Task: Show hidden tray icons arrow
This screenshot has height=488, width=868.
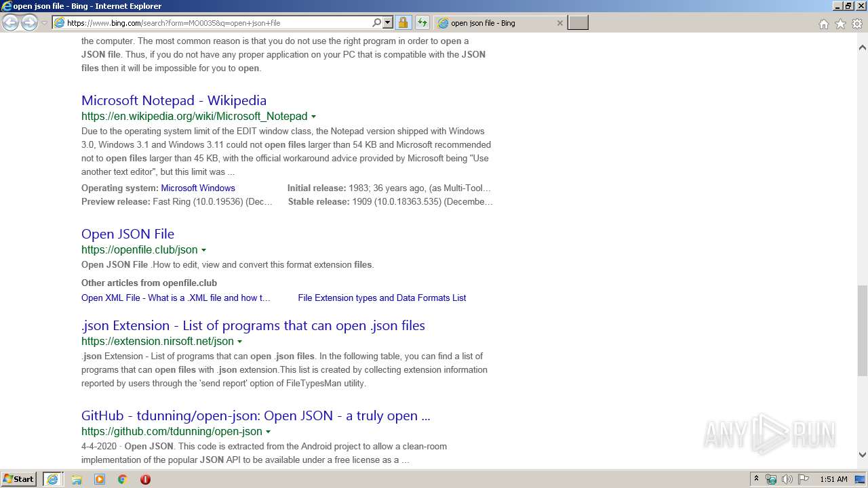Action: (756, 479)
